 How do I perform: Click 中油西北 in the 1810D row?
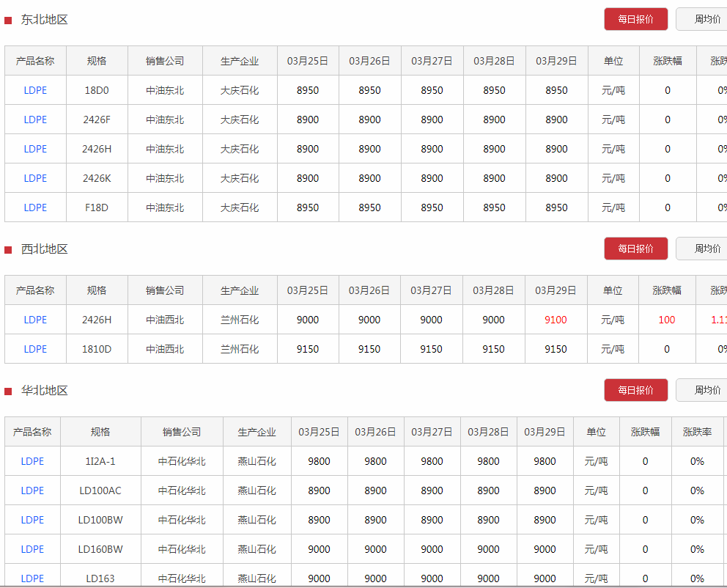(165, 349)
